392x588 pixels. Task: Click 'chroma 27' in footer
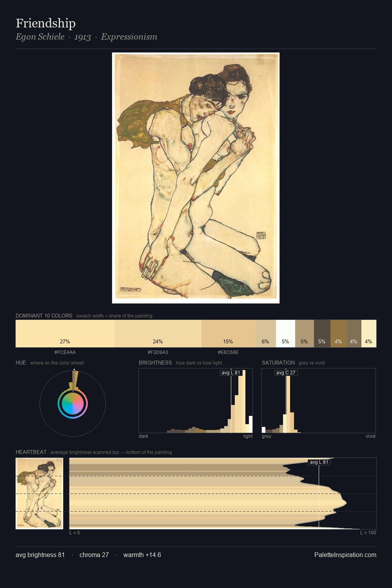coord(94,555)
